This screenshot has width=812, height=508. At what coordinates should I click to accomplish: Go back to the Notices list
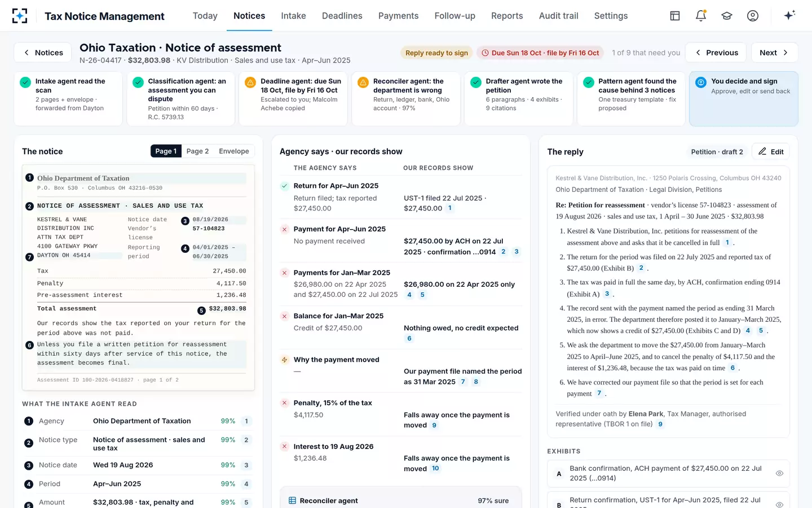coord(43,52)
